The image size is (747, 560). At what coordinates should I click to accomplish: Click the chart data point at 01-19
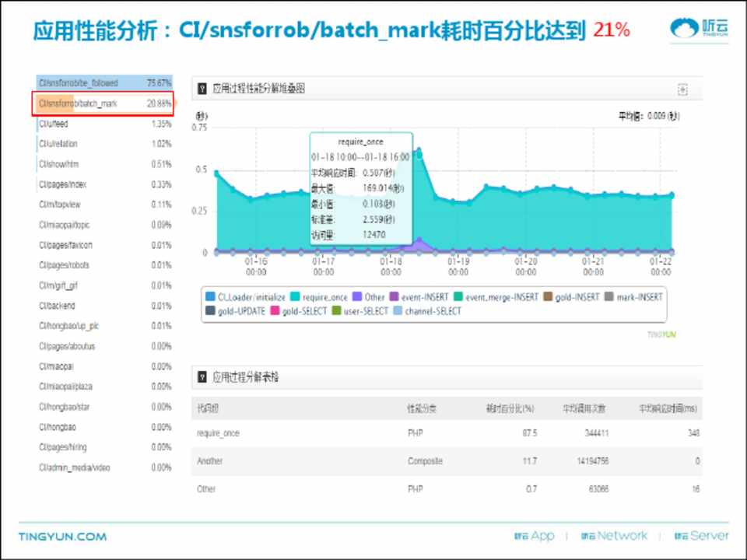click(458, 202)
